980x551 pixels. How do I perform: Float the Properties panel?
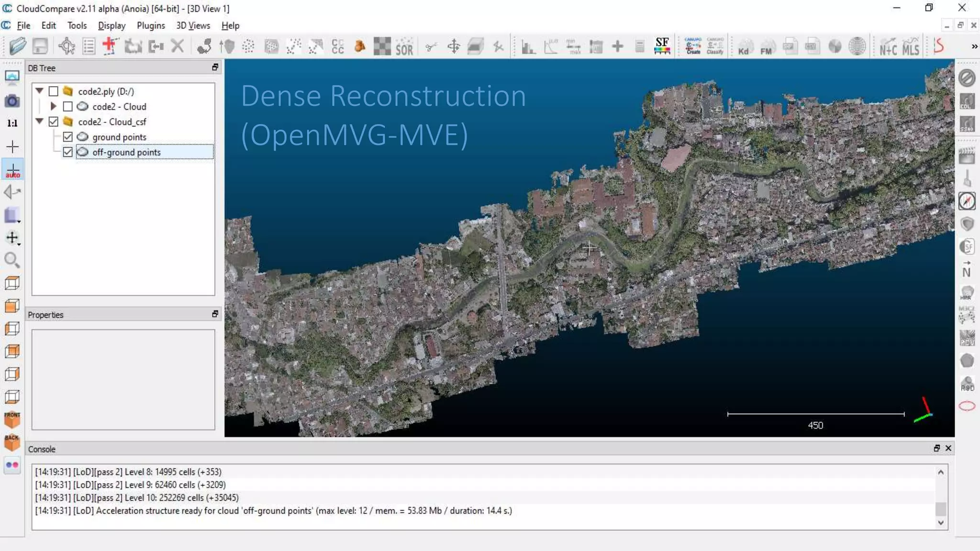(x=215, y=314)
